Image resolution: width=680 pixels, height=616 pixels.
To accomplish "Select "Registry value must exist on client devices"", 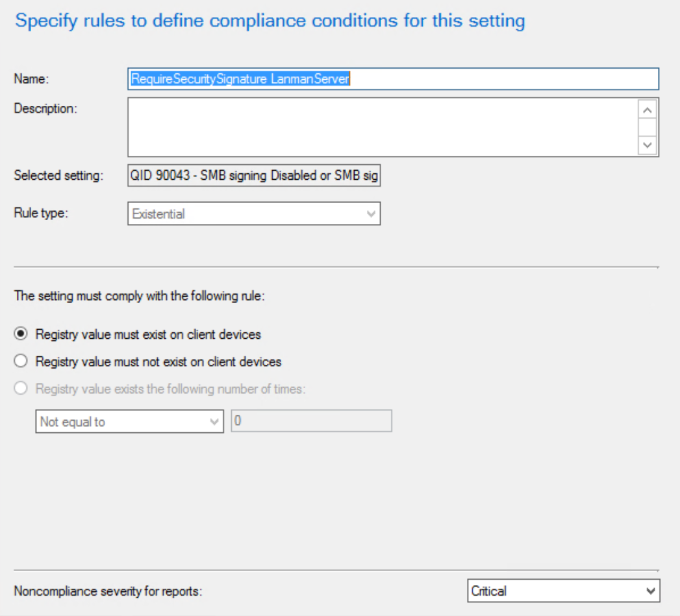I will [20, 334].
